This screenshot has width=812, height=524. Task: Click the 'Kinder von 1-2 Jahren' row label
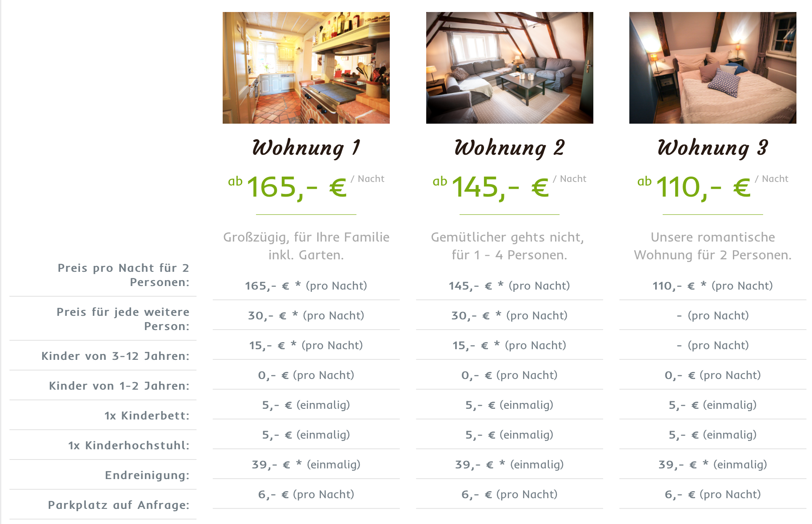pos(119,386)
